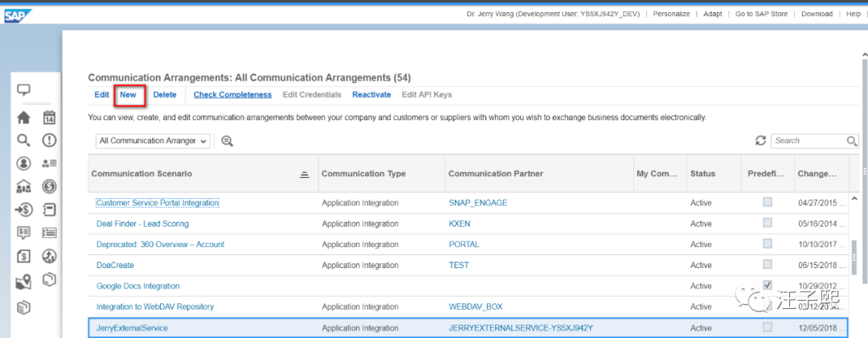Open Customer Service Portal Integration link
Image resolution: width=868 pixels, height=338 pixels.
(158, 203)
